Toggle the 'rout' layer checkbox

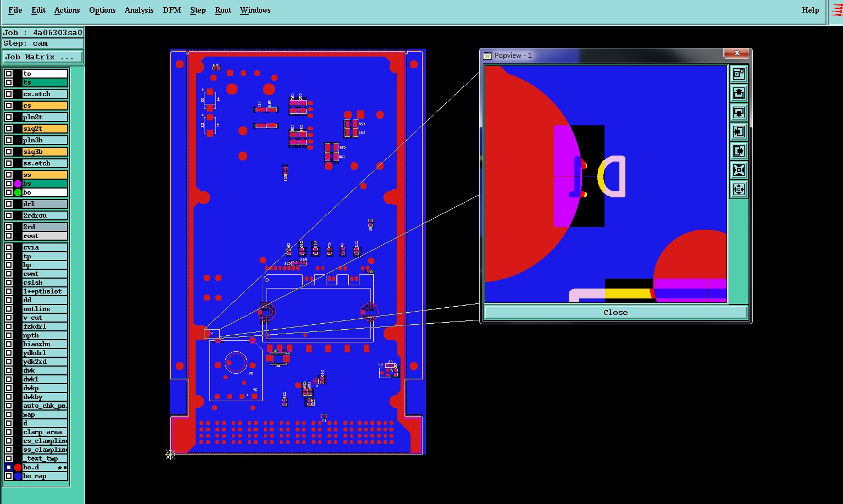pyautogui.click(x=9, y=236)
